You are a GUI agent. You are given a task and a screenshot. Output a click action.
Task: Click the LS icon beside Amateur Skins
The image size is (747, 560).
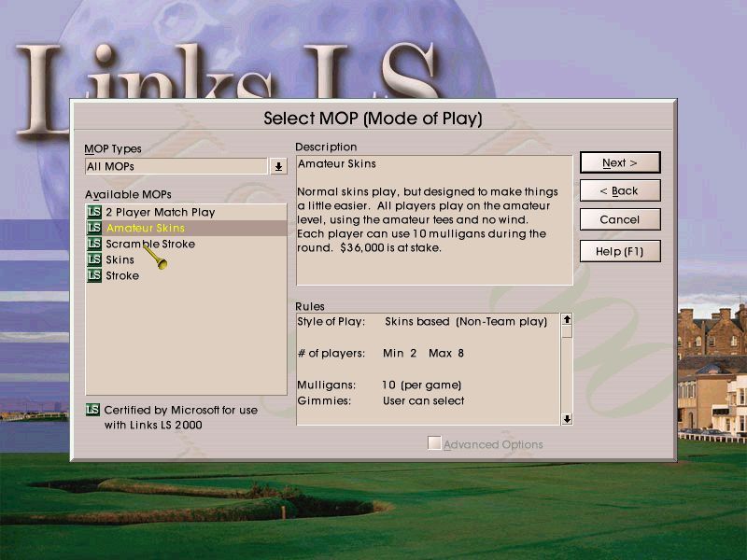[93, 228]
